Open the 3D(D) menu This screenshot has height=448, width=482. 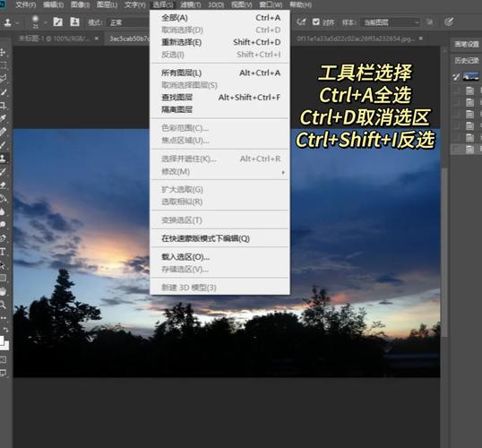[216, 4]
